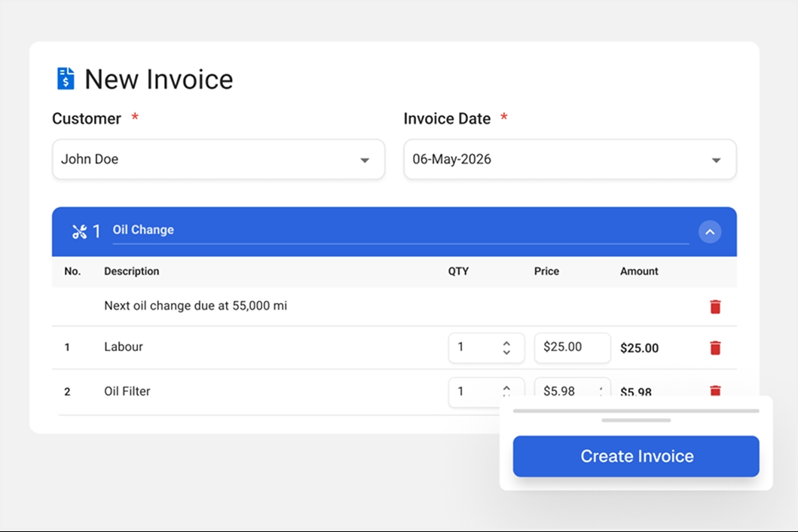Click the drag handle above Create Invoice
798x532 pixels.
[x=636, y=420]
